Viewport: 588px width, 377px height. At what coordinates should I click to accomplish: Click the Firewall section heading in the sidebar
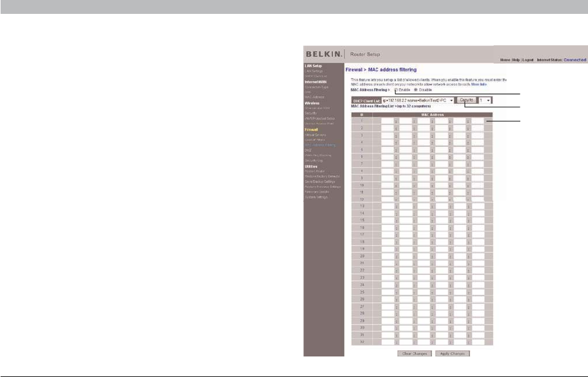coord(311,130)
